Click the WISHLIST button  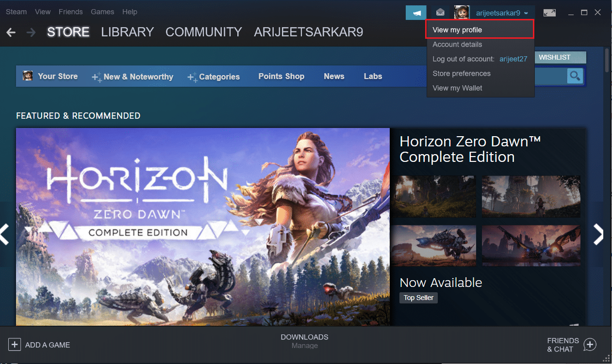point(560,57)
